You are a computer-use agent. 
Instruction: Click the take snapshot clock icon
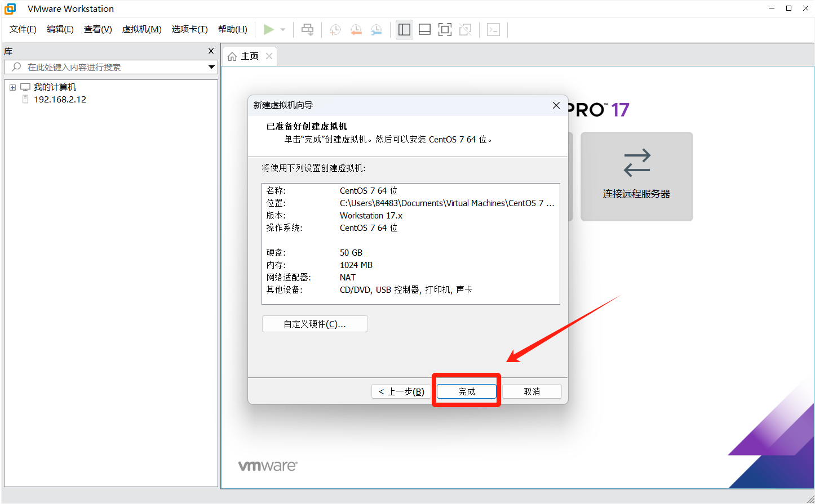coord(335,30)
